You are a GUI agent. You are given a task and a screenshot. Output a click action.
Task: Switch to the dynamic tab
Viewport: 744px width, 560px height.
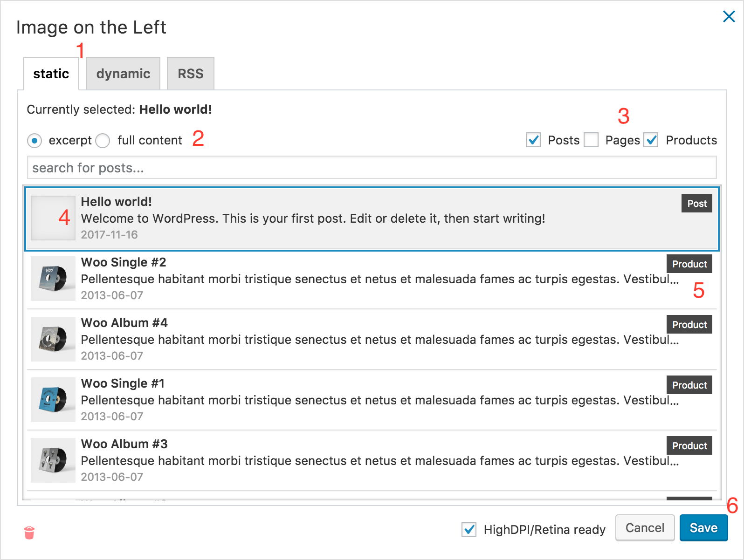123,74
